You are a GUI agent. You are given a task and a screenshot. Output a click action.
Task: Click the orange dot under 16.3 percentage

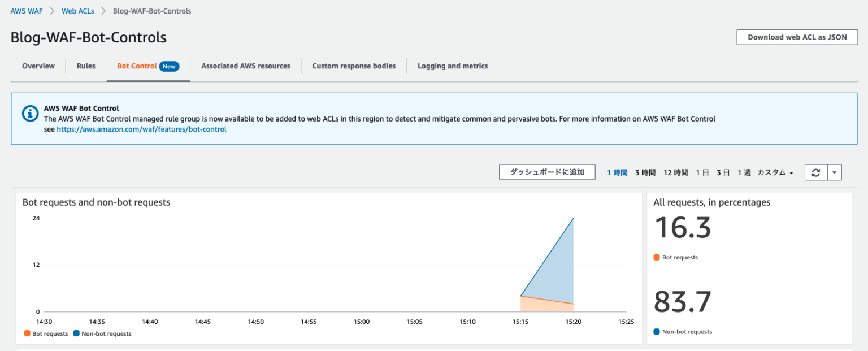click(x=656, y=257)
